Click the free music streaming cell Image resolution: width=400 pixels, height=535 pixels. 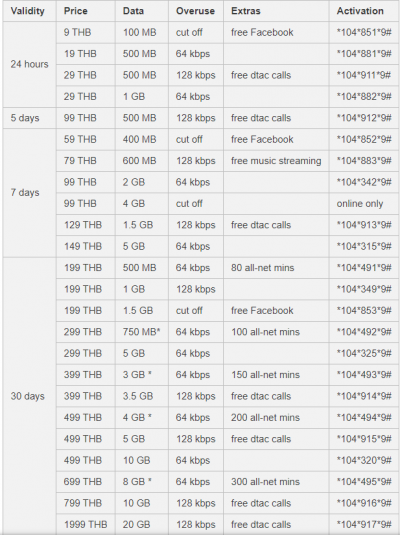[276, 161]
